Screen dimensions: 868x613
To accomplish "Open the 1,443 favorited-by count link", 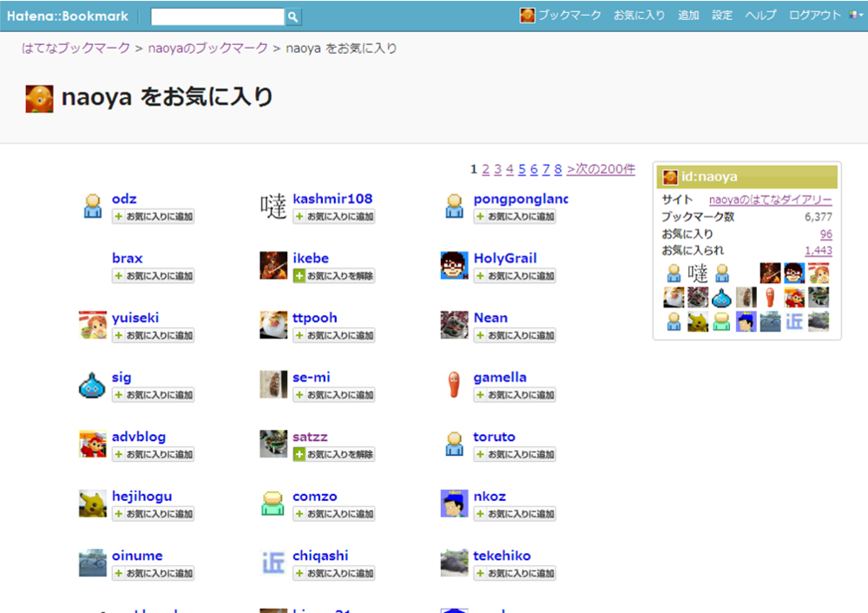I will tap(819, 251).
